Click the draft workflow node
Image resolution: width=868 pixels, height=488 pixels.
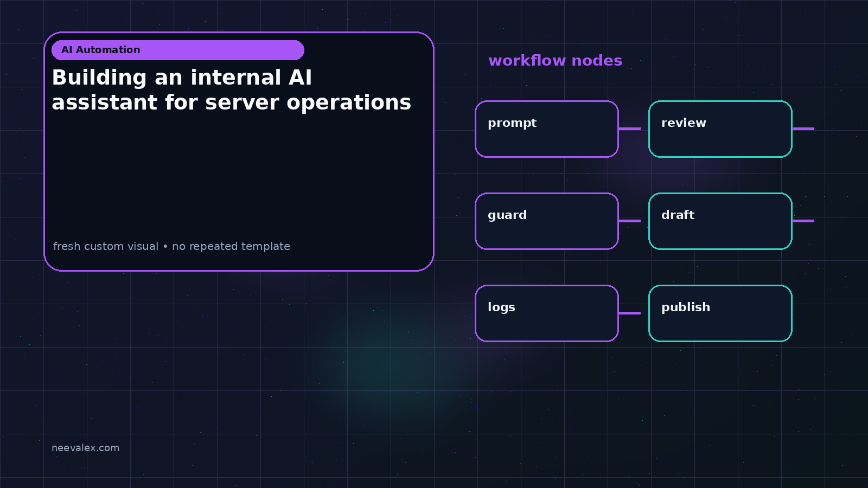[x=720, y=221]
